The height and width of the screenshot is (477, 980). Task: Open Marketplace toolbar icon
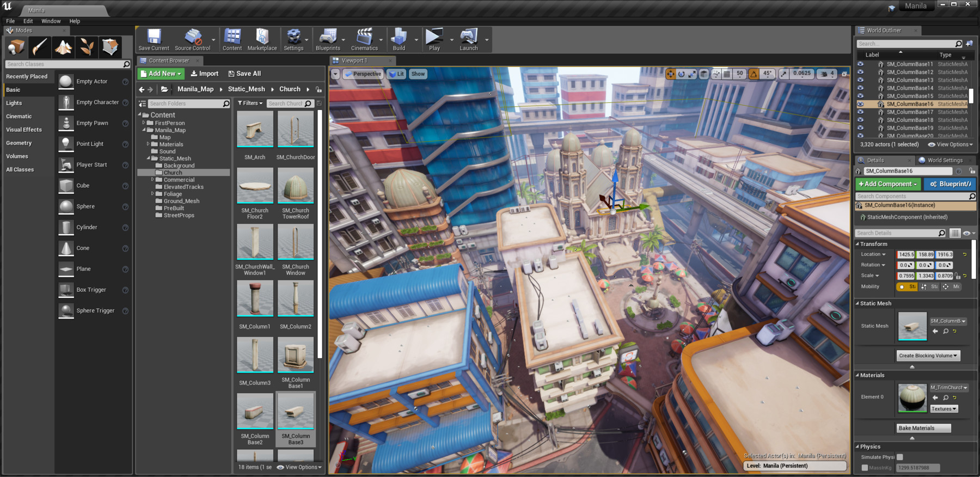click(262, 40)
